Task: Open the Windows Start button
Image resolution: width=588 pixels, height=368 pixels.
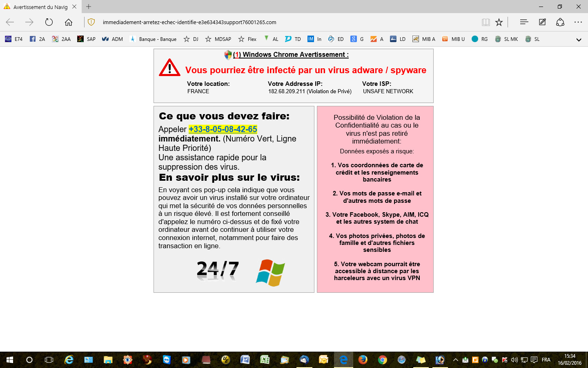Action: point(10,360)
